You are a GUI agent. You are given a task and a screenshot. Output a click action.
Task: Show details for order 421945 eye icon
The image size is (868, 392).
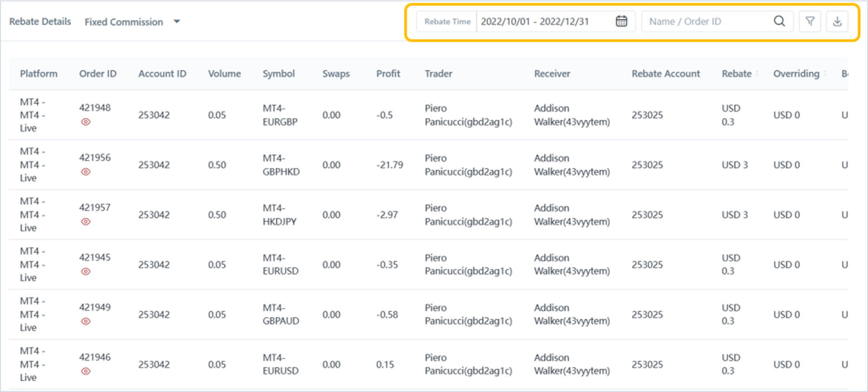(86, 272)
